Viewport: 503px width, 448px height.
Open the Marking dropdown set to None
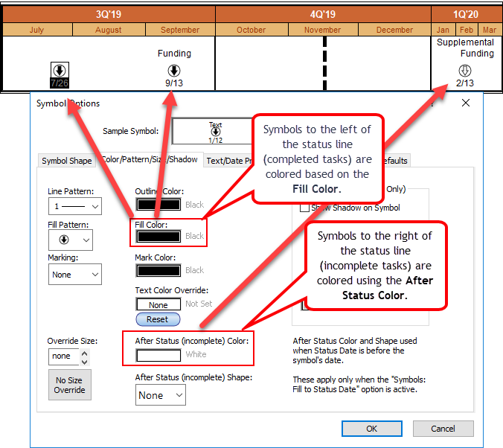(74, 274)
